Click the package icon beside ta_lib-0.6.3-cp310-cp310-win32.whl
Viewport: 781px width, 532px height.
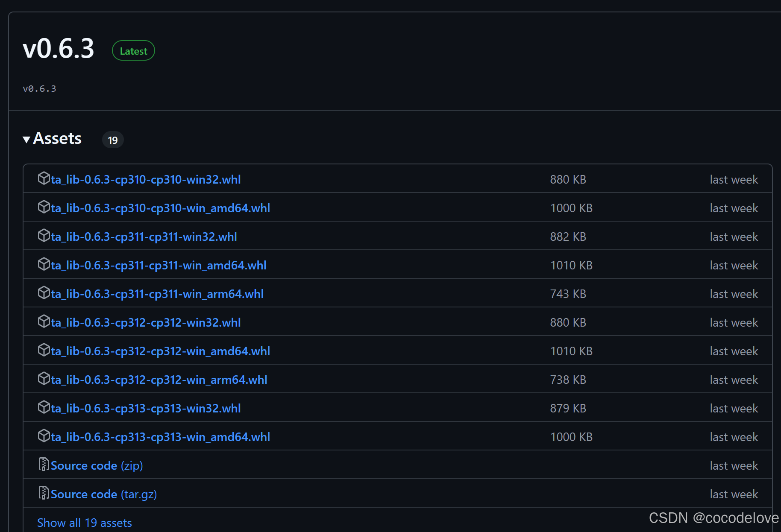coord(44,178)
